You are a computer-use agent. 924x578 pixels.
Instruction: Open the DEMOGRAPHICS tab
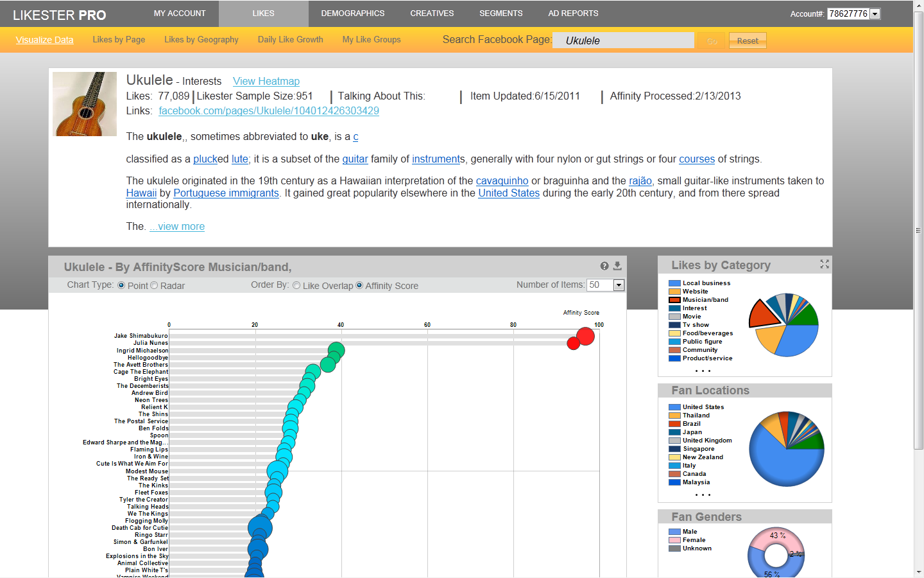353,13
